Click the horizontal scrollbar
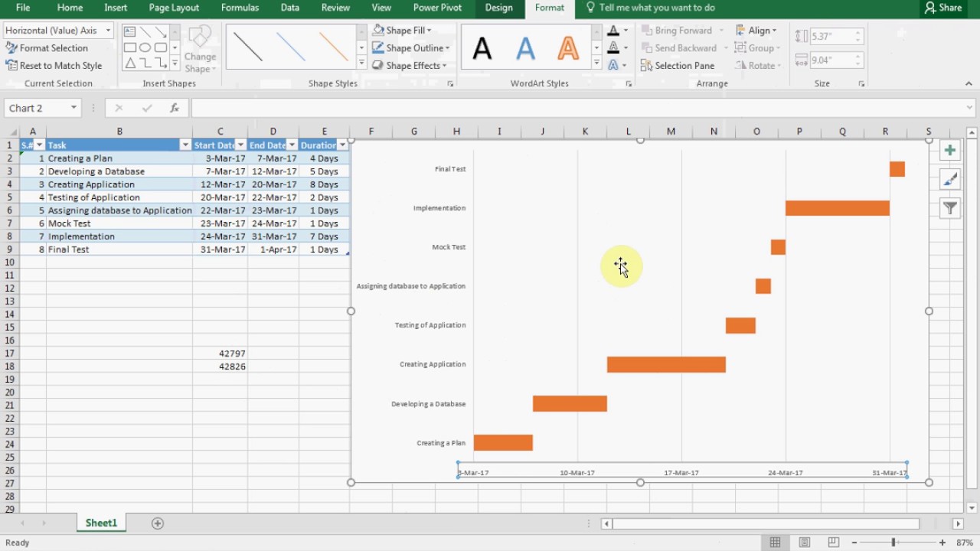Viewport: 980px width, 551px height. click(766, 523)
